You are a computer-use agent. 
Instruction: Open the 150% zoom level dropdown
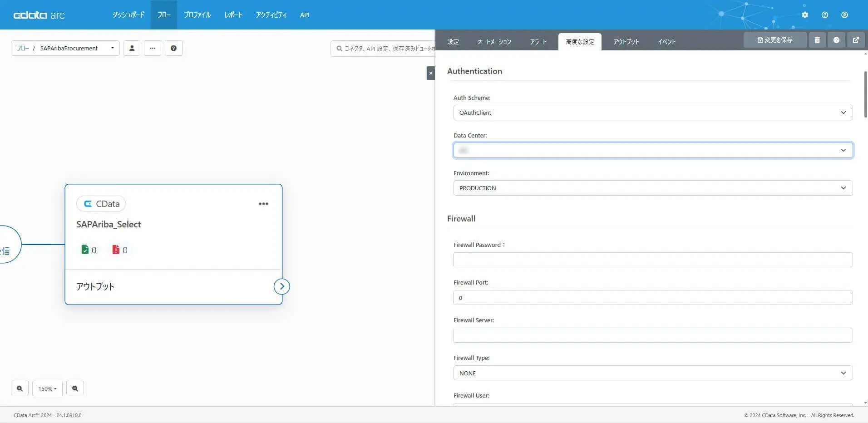[x=47, y=389]
